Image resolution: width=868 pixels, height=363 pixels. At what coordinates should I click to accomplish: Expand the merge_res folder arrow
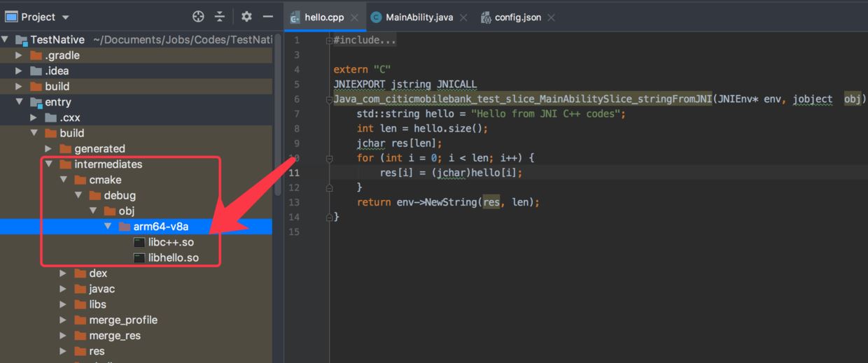point(64,336)
